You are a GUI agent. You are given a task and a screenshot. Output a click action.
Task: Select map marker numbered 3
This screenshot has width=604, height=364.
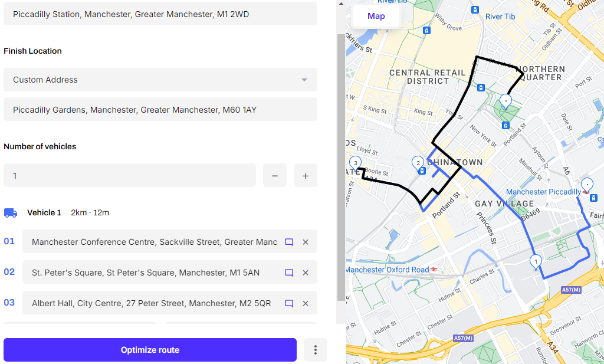click(355, 162)
